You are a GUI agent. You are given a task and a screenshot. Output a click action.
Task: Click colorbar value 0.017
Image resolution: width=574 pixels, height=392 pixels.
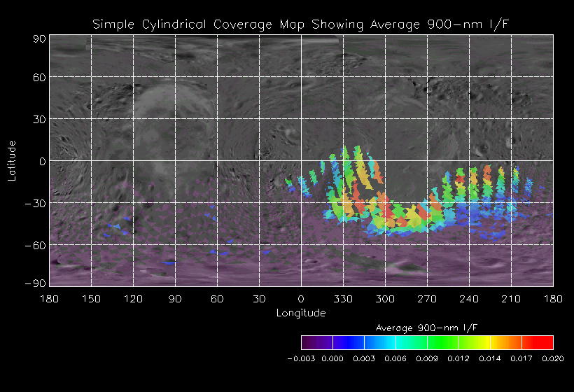[x=521, y=358]
